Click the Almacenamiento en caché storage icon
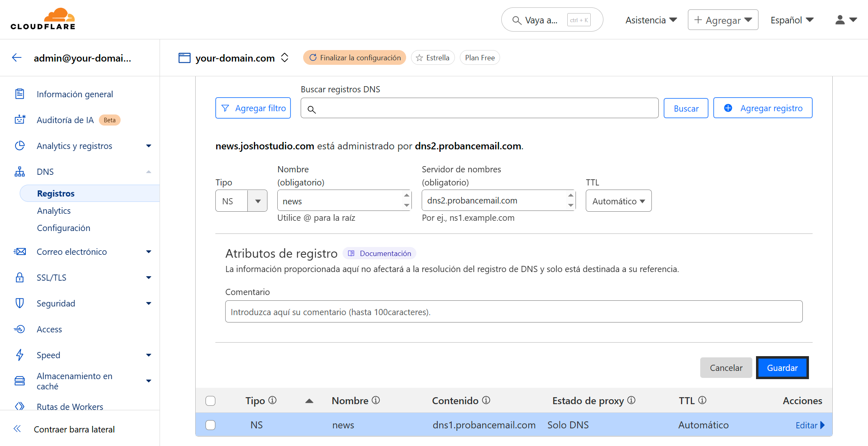Screen dimensions: 868x446 (20, 381)
